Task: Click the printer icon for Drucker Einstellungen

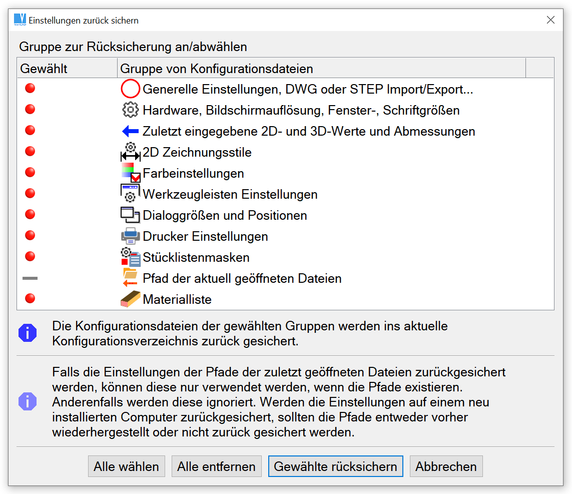Action: 130,236
